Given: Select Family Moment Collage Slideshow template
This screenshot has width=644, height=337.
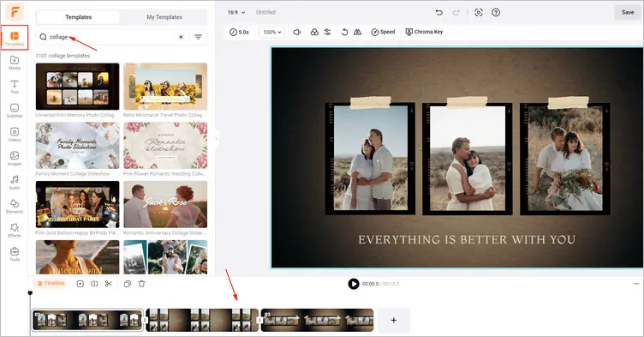Looking at the screenshot, I should (77, 145).
